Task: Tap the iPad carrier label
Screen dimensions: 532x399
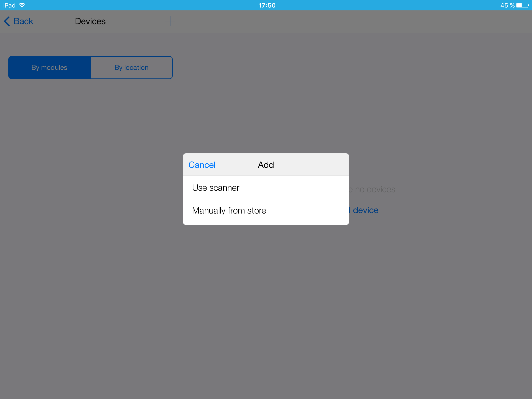Action: point(9,5)
